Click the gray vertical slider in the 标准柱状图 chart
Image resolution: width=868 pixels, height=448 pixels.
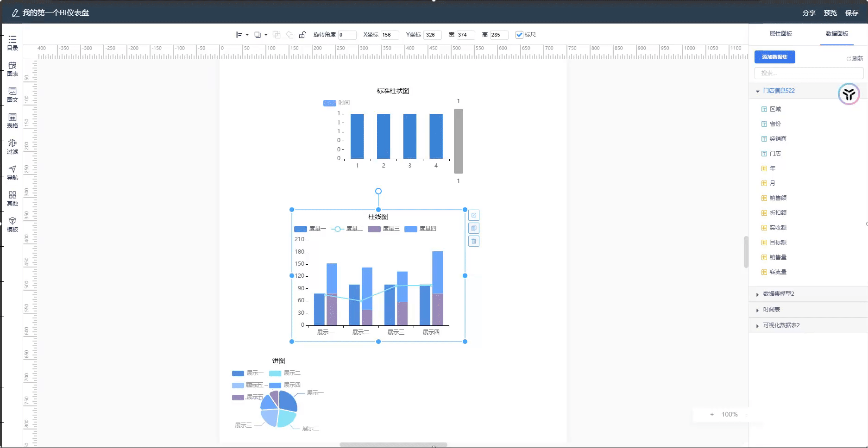click(459, 141)
